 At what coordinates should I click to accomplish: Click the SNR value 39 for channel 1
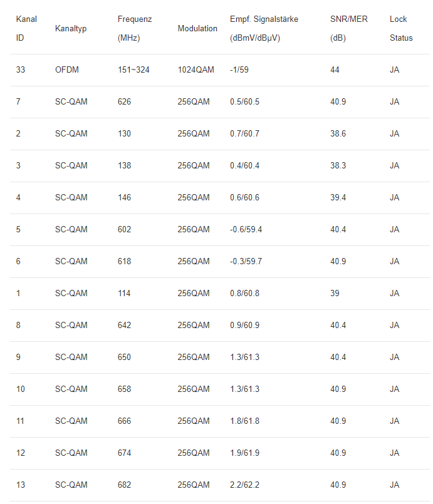pos(335,293)
